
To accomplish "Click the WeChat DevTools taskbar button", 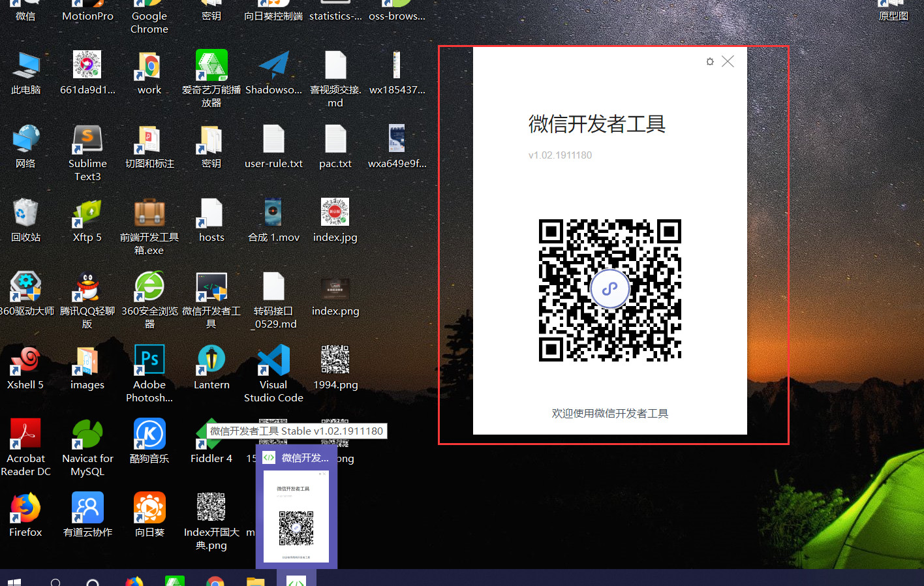I will point(296,578).
